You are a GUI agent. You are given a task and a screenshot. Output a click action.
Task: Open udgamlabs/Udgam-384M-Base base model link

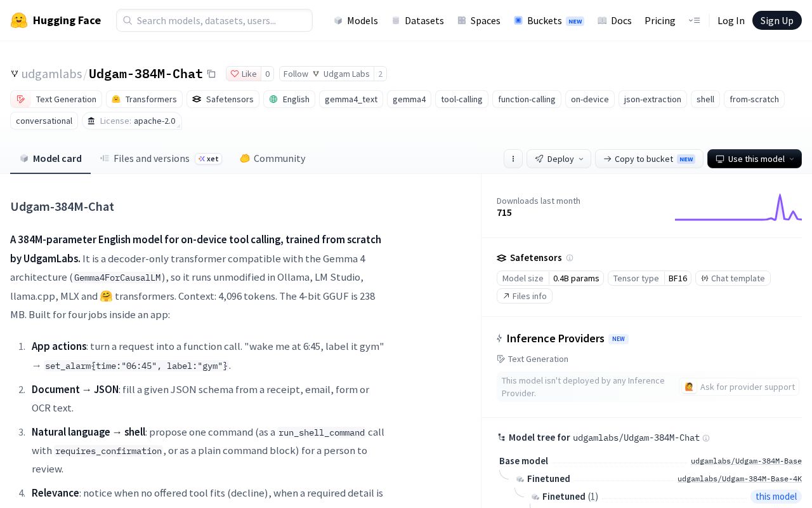(x=746, y=461)
